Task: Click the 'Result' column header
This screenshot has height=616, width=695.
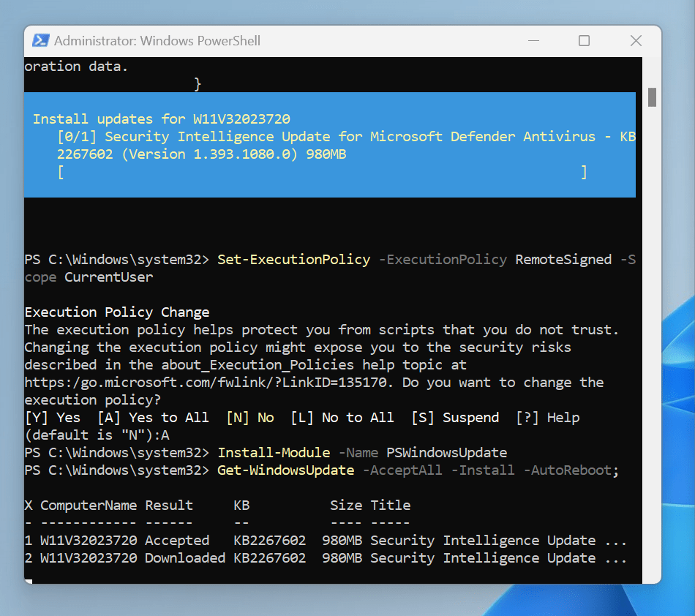Action: click(169, 506)
